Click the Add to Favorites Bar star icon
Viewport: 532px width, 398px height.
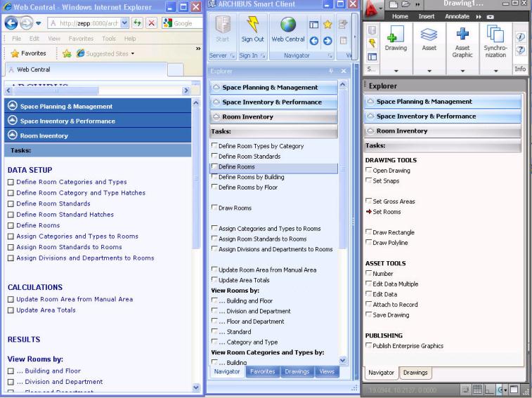(67, 53)
